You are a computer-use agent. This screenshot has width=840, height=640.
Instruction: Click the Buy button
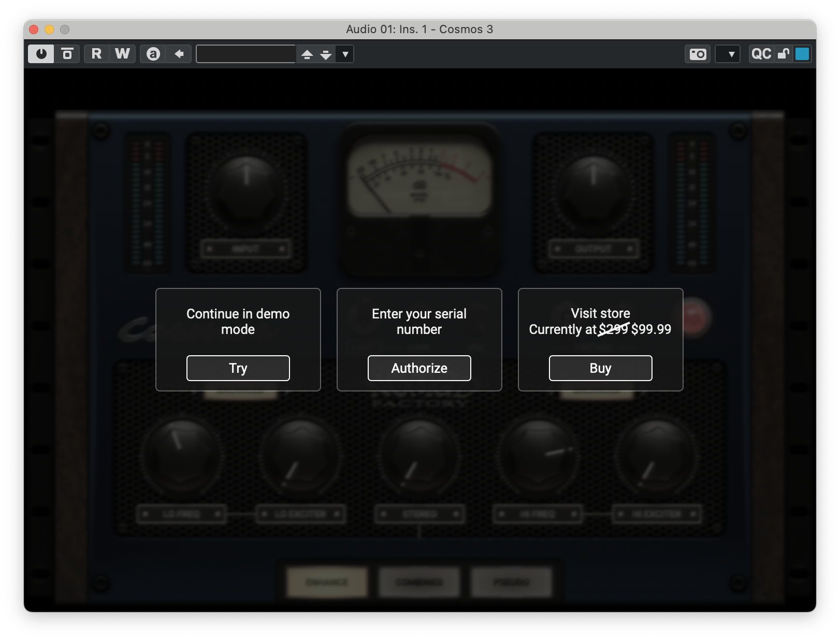601,368
